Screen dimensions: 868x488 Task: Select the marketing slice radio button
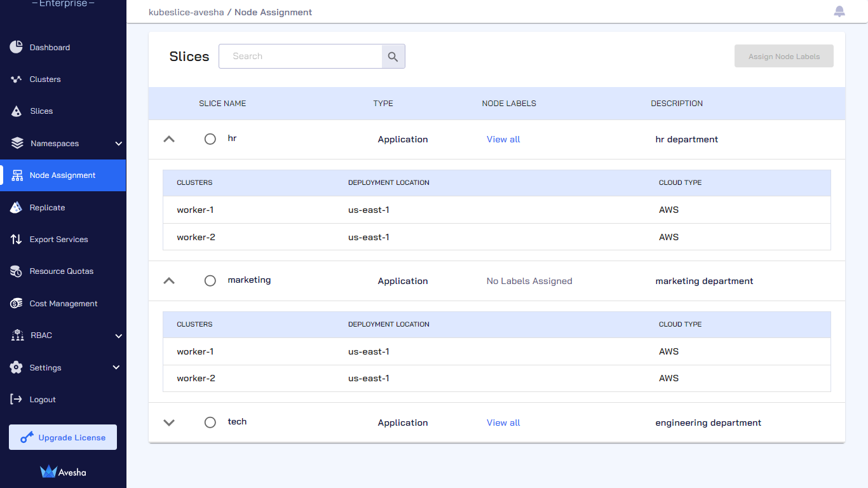(210, 281)
